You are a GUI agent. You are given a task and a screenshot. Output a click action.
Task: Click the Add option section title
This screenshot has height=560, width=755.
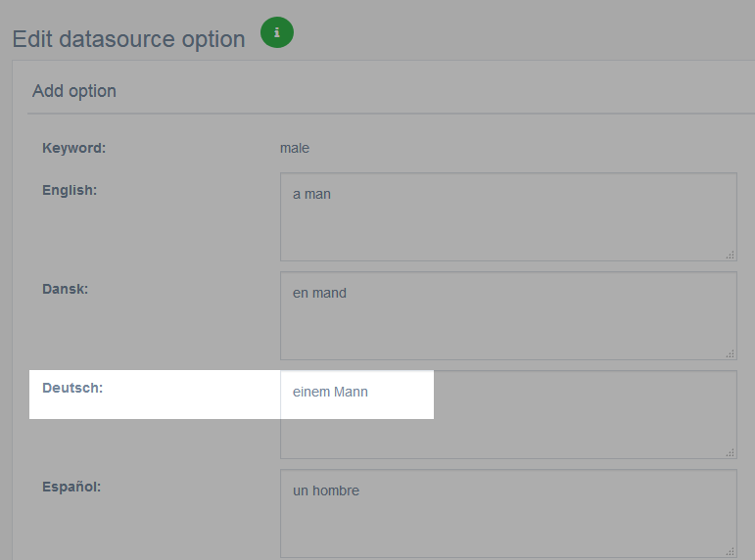click(74, 91)
